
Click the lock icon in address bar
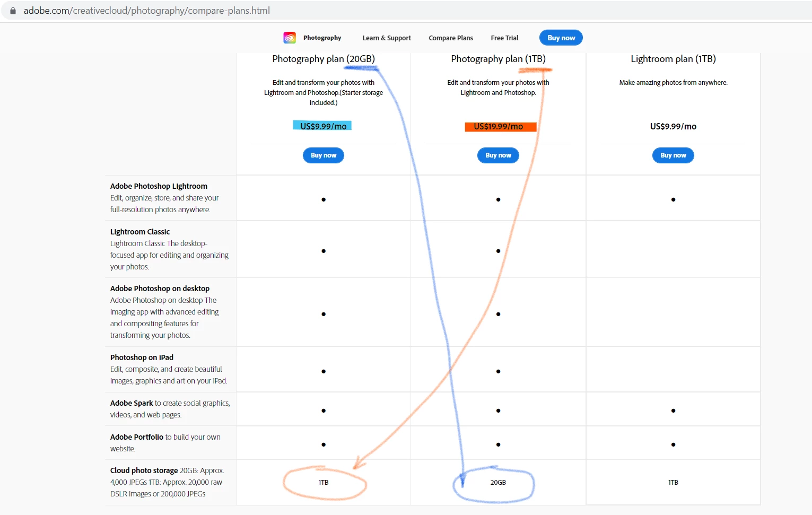click(x=13, y=11)
